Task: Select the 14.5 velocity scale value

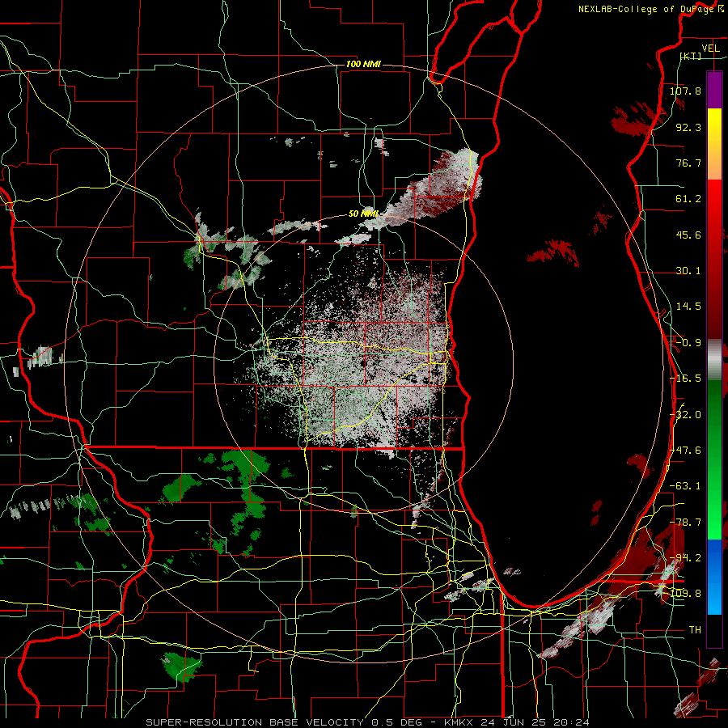Action: 688,307
